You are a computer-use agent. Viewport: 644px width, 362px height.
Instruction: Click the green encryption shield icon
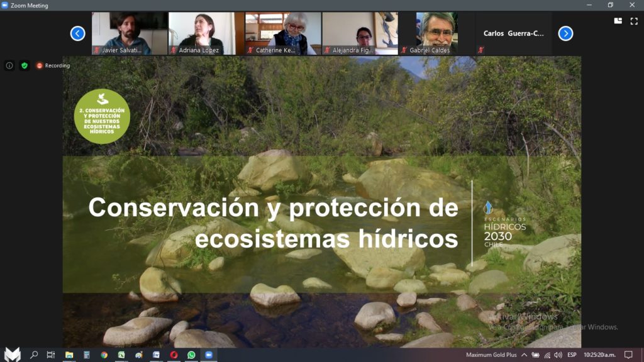tap(25, 65)
